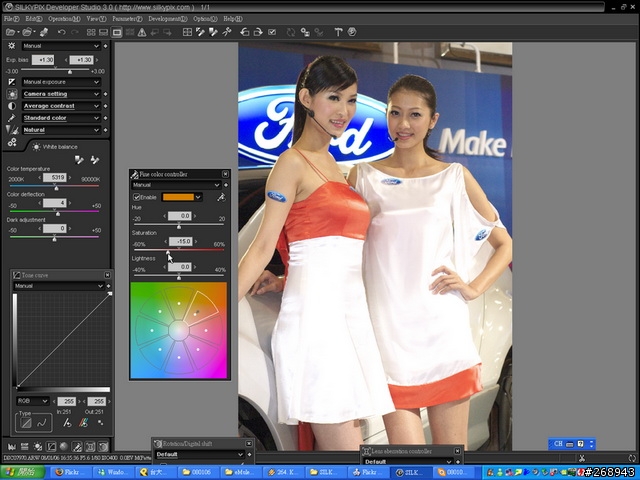Open the Average contrast dropdown

(x=61, y=106)
